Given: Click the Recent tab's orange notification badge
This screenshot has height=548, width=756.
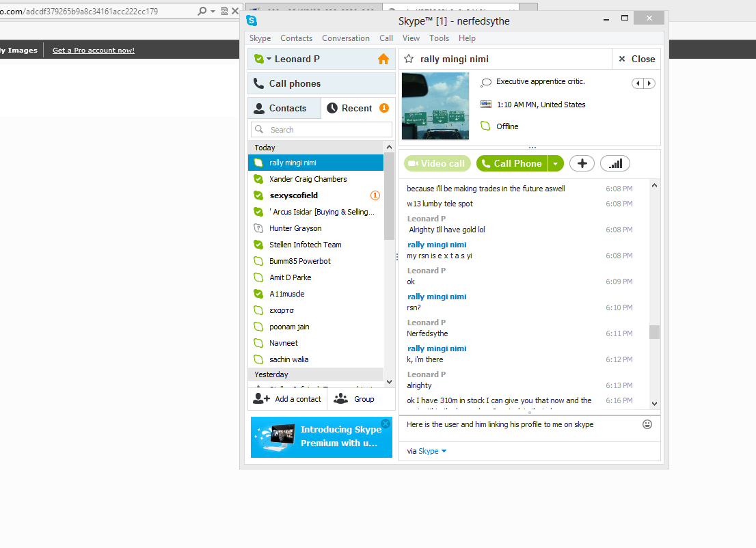Looking at the screenshot, I should point(384,108).
